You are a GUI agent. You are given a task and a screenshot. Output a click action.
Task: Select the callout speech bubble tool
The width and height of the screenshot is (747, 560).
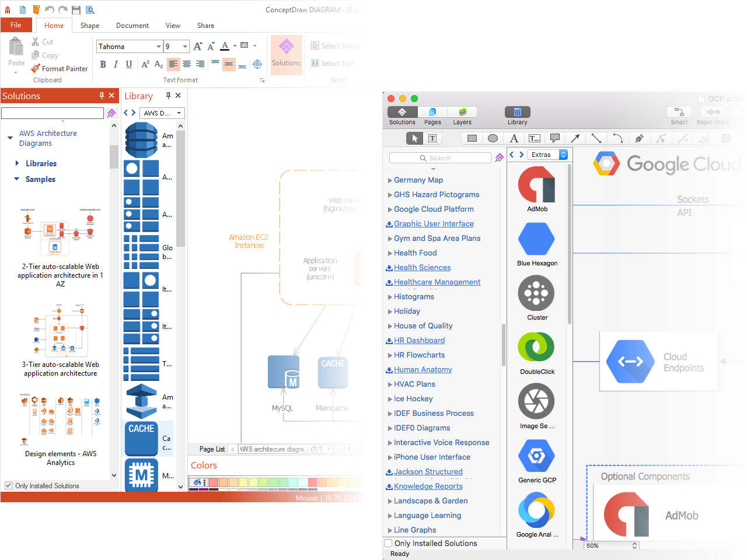555,138
